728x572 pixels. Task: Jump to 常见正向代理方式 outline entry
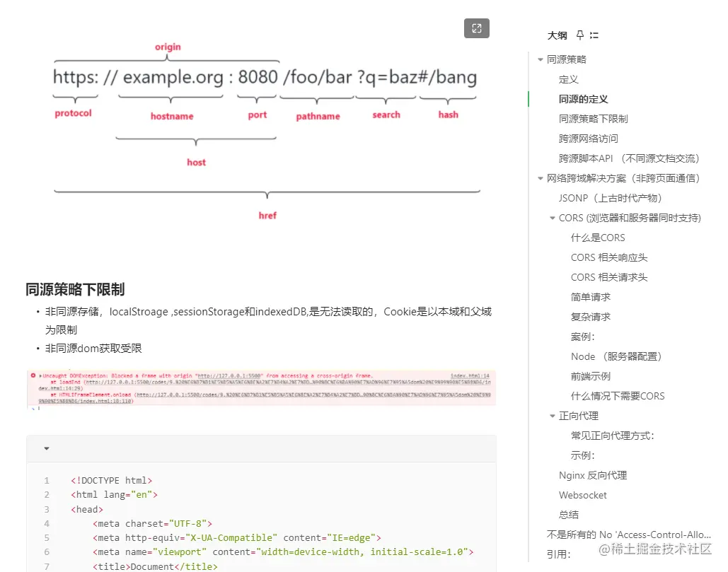[x=613, y=436]
